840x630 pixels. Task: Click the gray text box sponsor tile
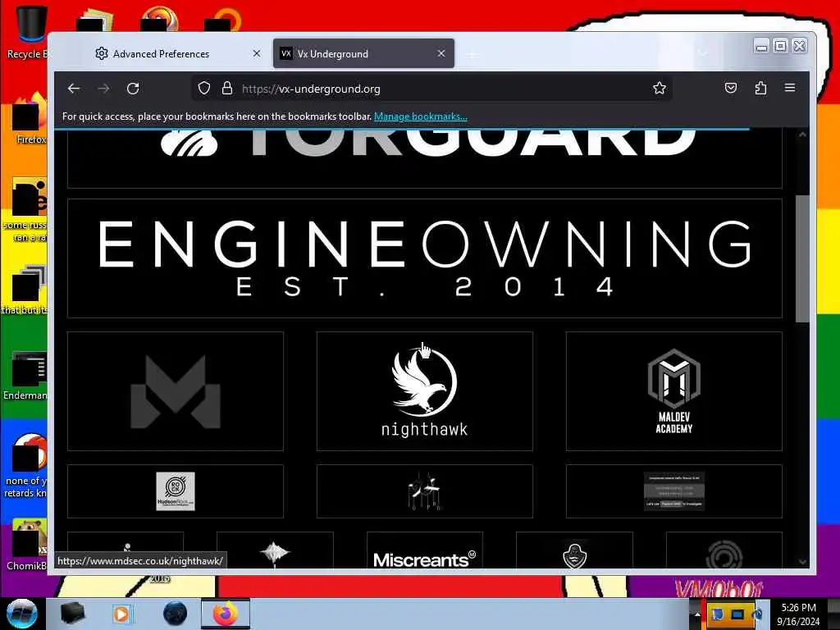coord(674,491)
